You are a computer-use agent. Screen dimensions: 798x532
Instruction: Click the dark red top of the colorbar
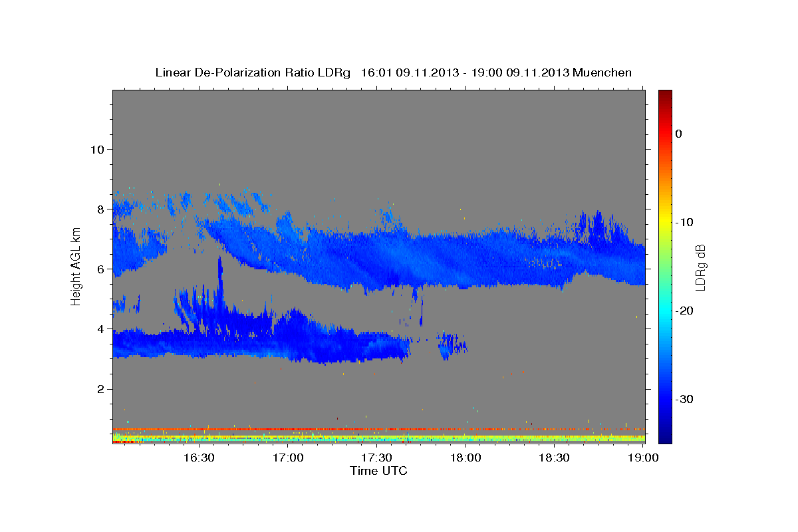point(665,94)
